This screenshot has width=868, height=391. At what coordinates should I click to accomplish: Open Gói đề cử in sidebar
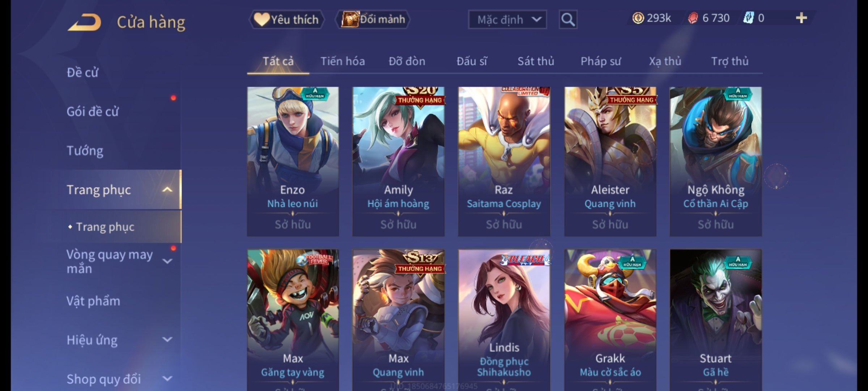93,112
